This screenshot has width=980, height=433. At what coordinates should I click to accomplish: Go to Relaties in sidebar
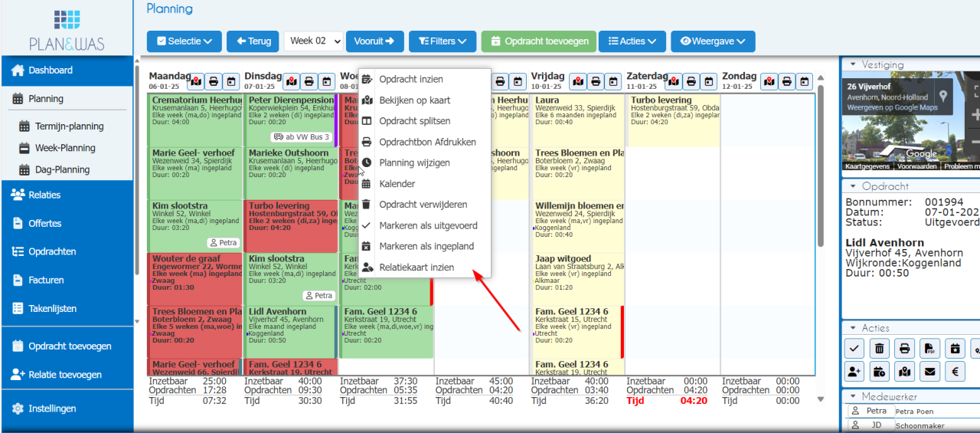(67, 195)
